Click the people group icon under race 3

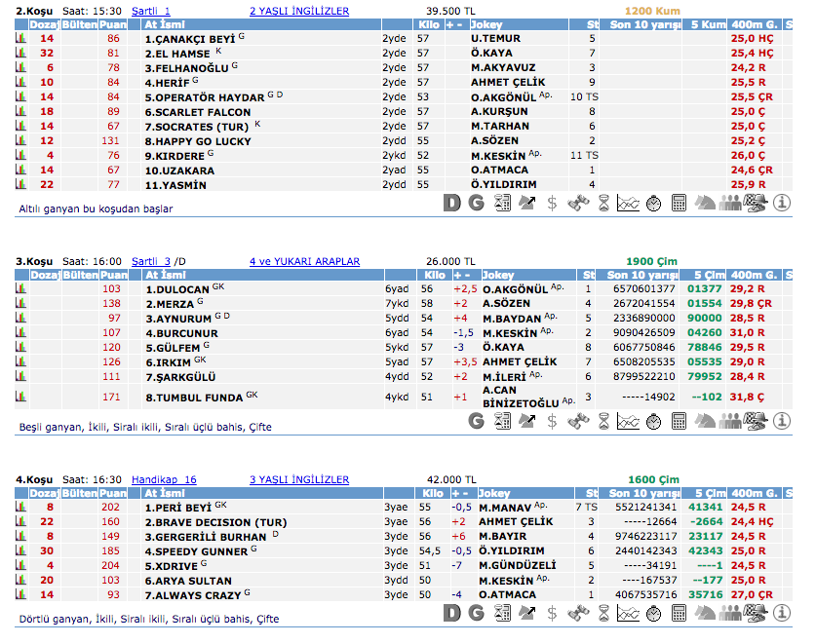pyautogui.click(x=730, y=421)
